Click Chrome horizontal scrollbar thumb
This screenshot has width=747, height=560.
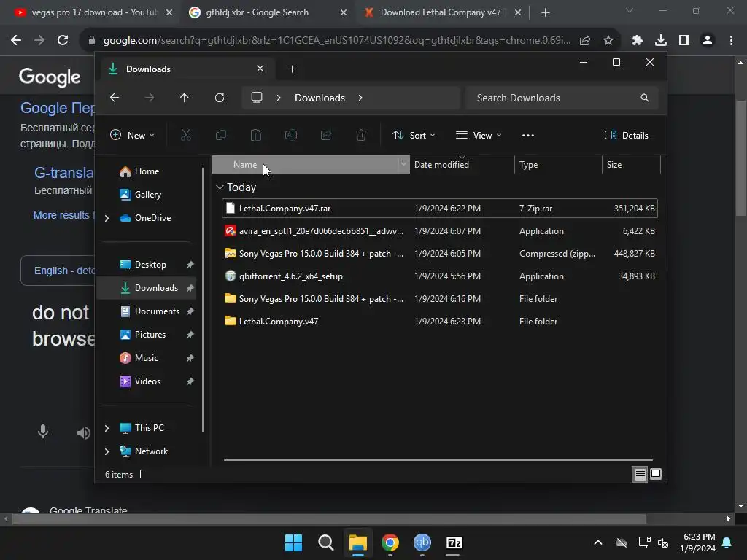coord(329,518)
